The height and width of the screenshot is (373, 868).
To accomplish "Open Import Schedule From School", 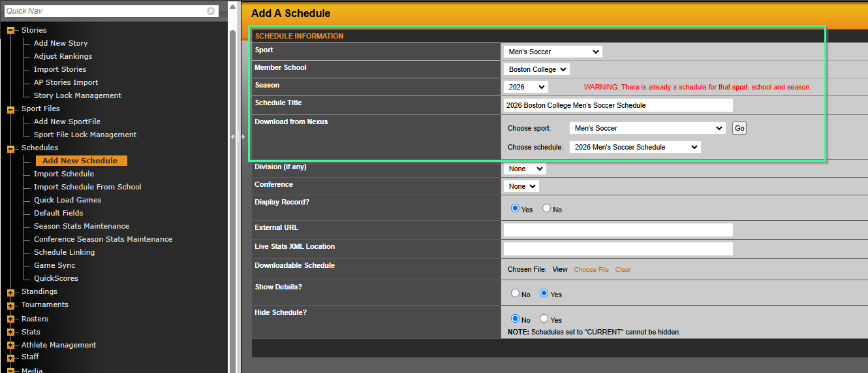I will pyautogui.click(x=87, y=187).
